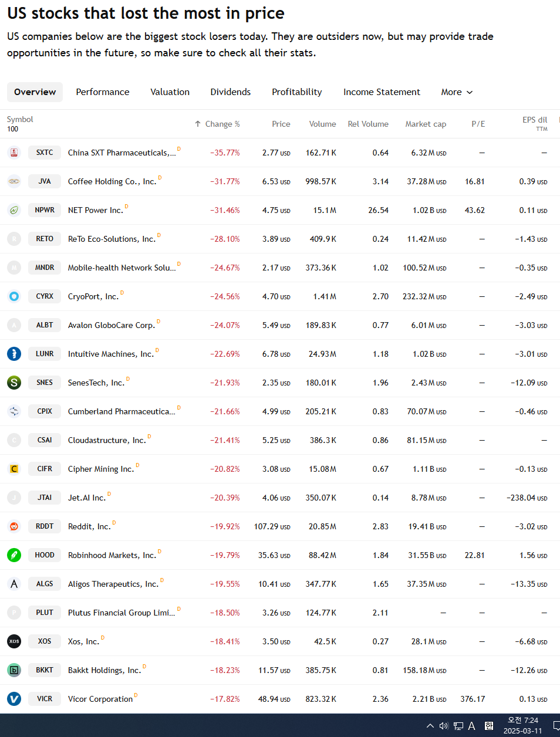Sort by the Market cap column header
560x737 pixels.
[426, 124]
